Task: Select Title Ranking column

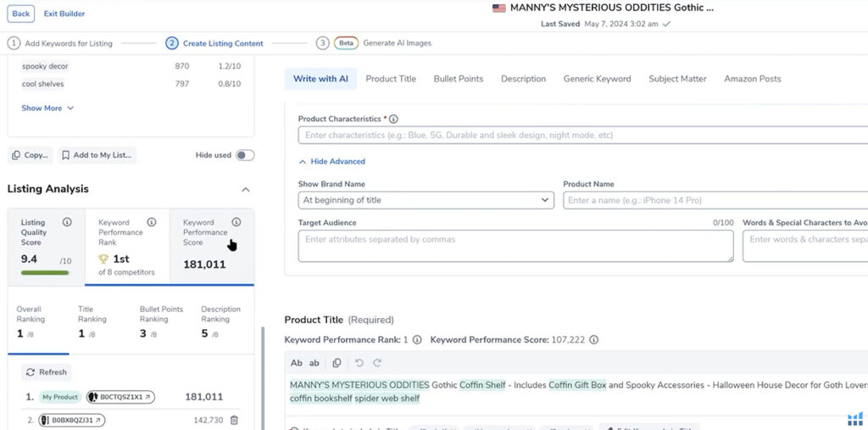Action: [100, 322]
